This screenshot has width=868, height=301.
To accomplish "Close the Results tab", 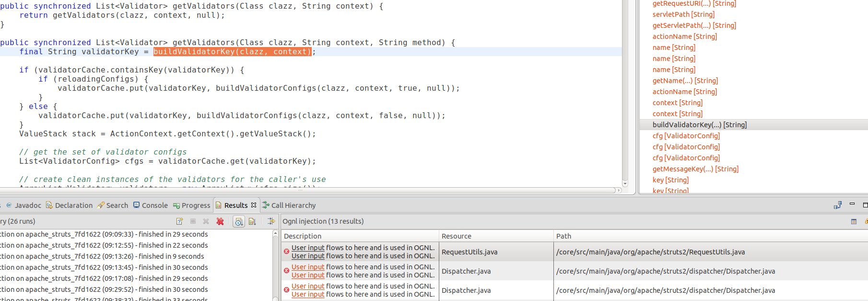I will point(254,205).
